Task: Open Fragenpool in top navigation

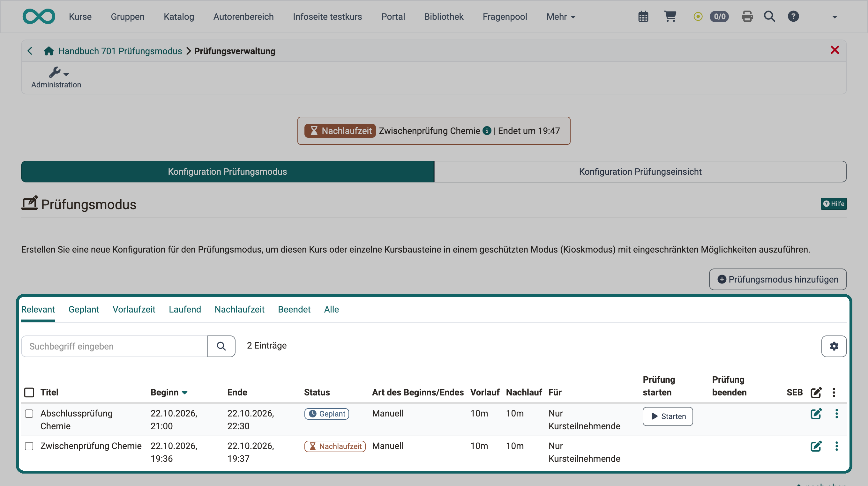Action: [505, 17]
